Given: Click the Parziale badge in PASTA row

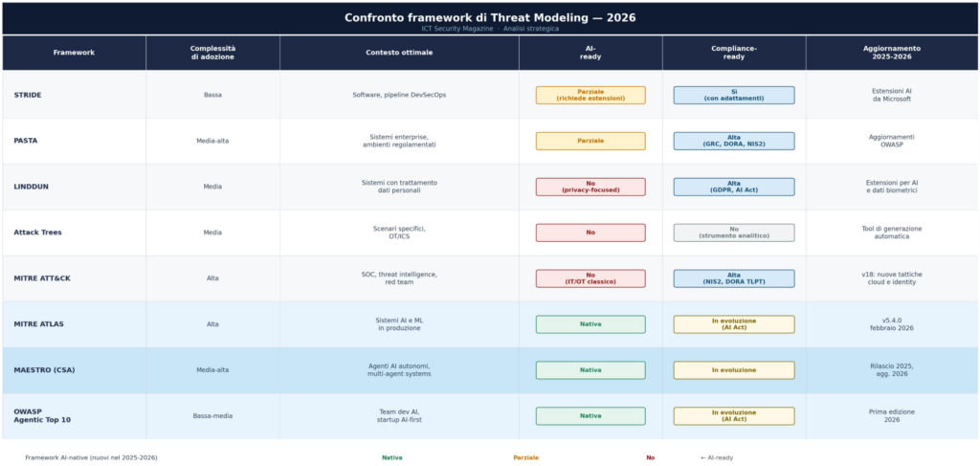Looking at the screenshot, I should 590,141.
